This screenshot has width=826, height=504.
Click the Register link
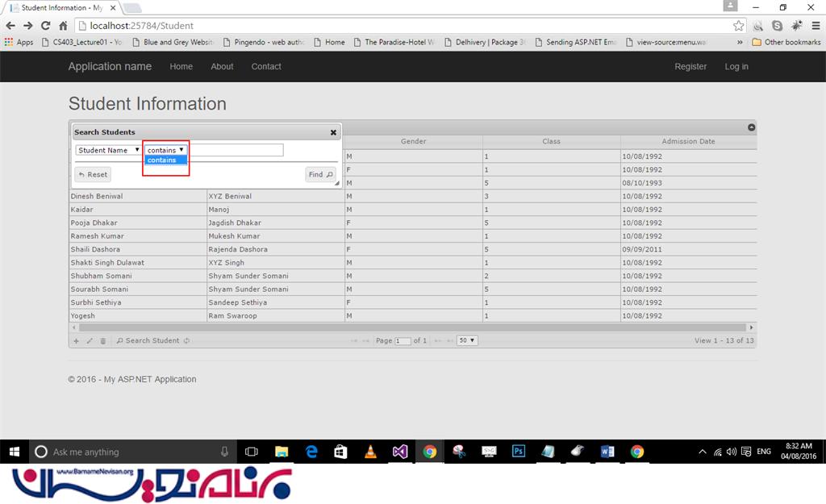click(x=690, y=67)
